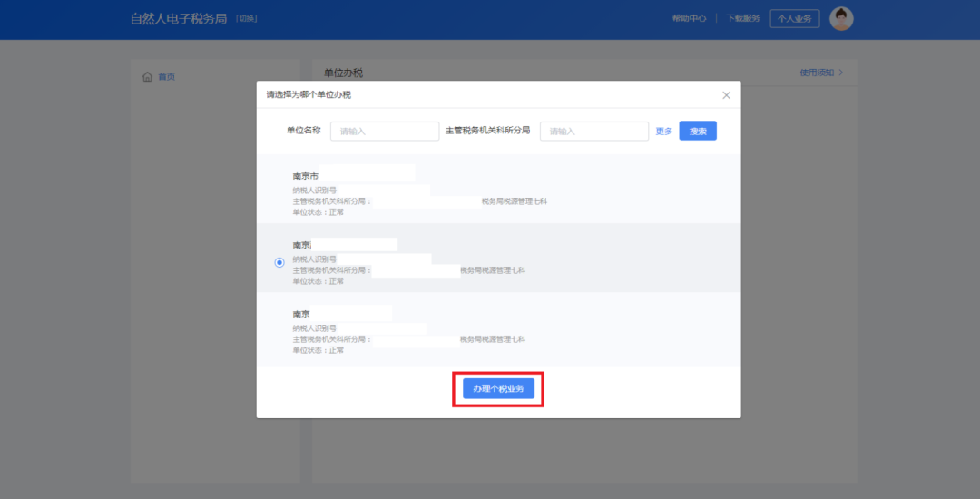Screen dimensions: 980x499
Task: Open 帮助中心 in the header
Action: pos(689,19)
